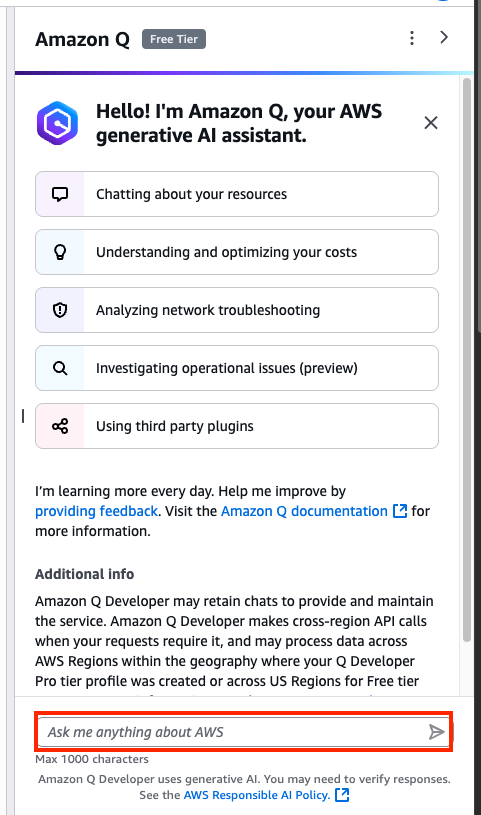The height and width of the screenshot is (815, 481).
Task: Select Analyzing network troubleshooting option
Action: 237,310
